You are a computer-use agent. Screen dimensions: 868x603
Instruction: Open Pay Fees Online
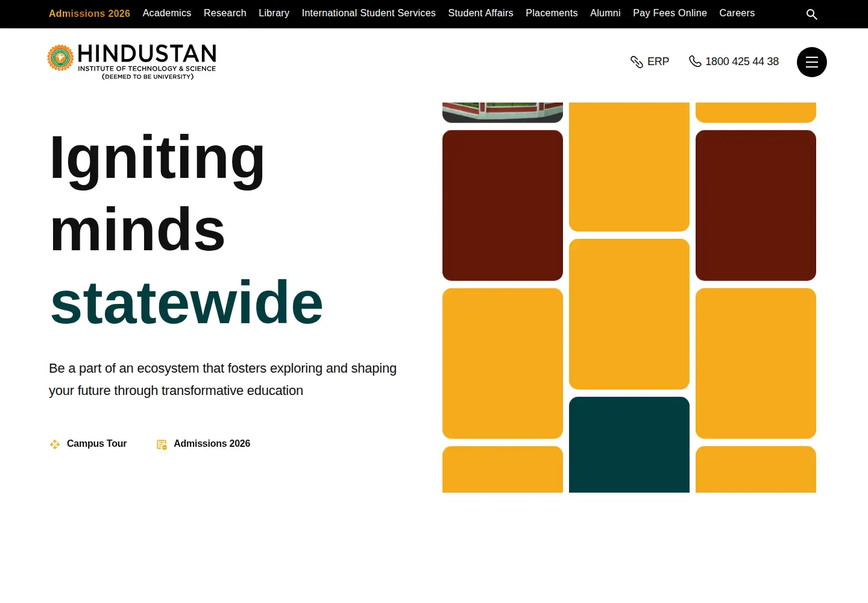(670, 13)
